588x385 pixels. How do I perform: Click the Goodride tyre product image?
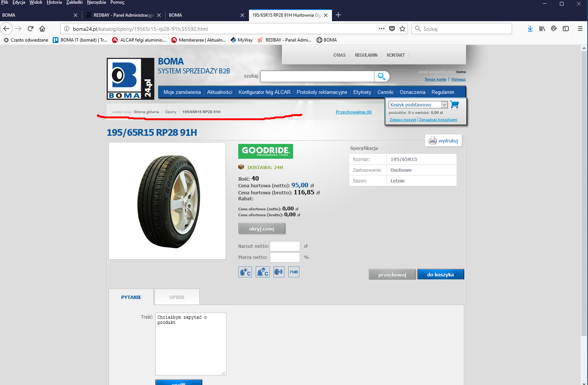(167, 201)
